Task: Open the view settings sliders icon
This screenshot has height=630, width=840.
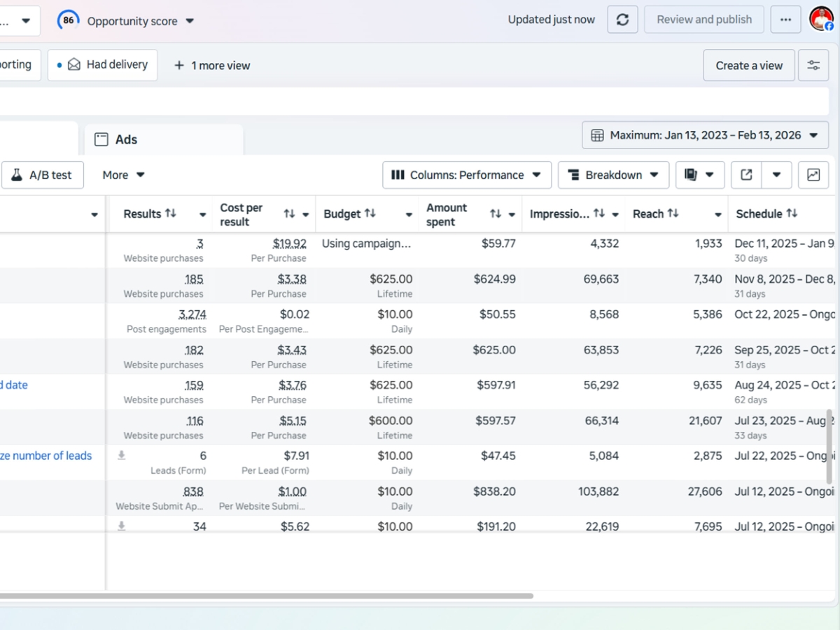Action: [x=813, y=65]
